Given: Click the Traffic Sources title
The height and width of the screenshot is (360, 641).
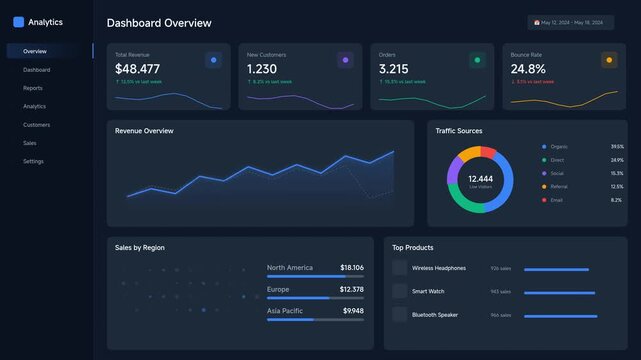Looking at the screenshot, I should point(459,131).
